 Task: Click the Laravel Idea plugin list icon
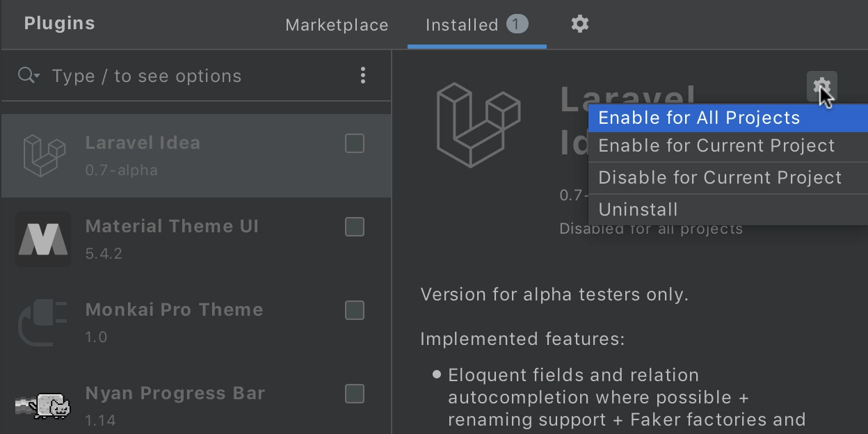(x=44, y=156)
